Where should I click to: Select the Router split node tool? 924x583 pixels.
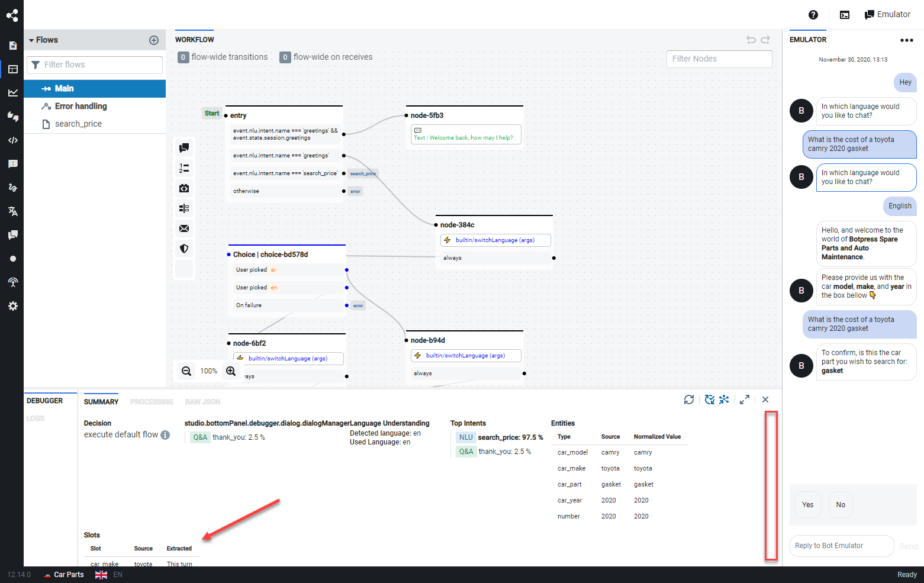(x=184, y=208)
